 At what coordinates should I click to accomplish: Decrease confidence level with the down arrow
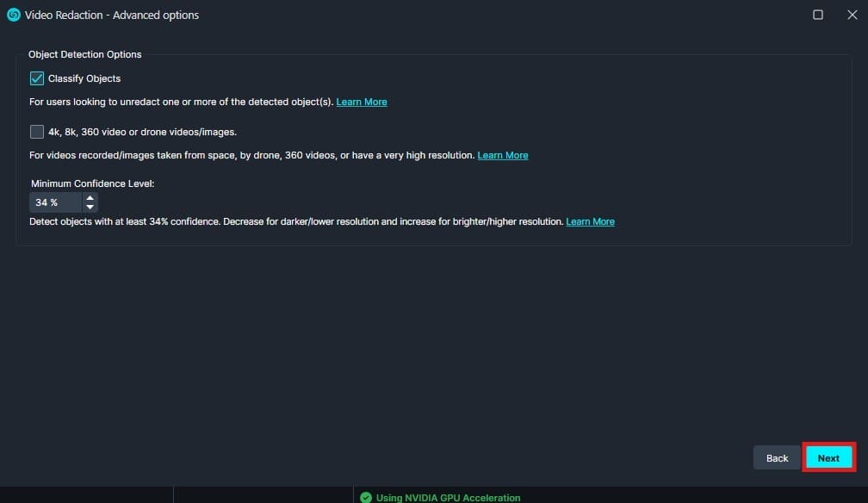click(x=90, y=208)
